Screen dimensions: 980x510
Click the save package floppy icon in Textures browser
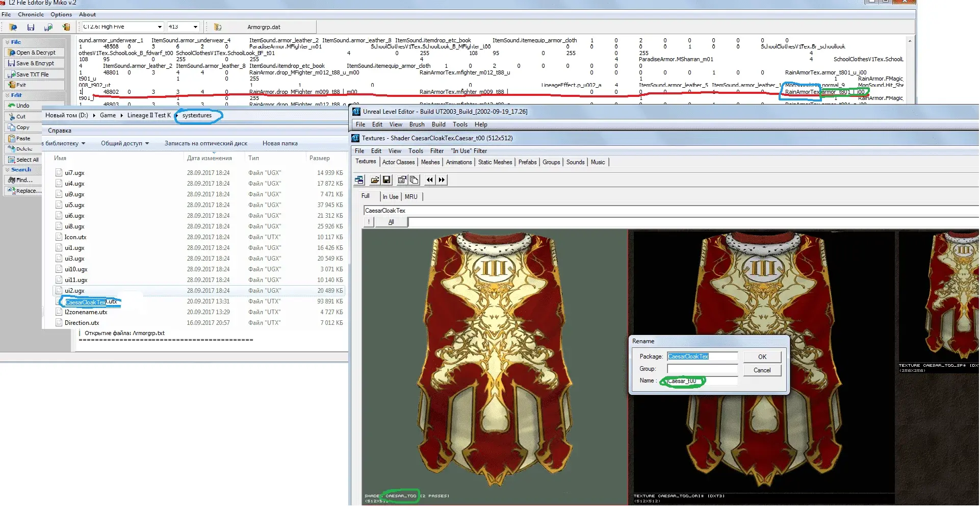coord(386,180)
